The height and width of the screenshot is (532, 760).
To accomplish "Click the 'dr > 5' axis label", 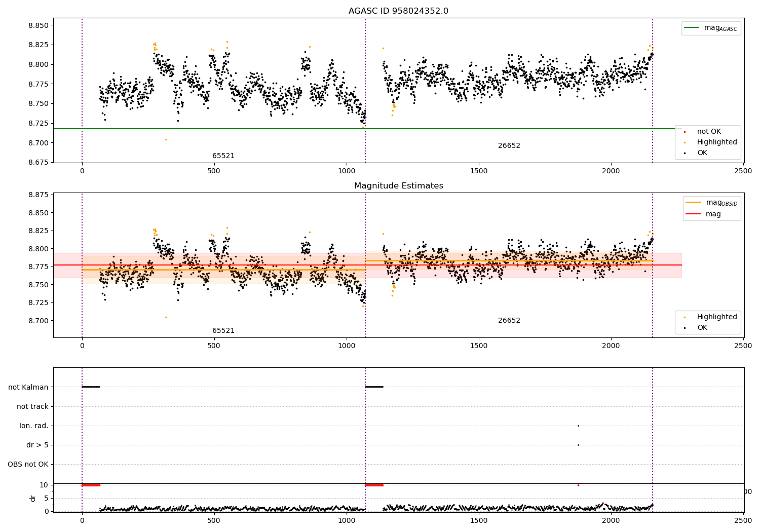I will point(37,445).
